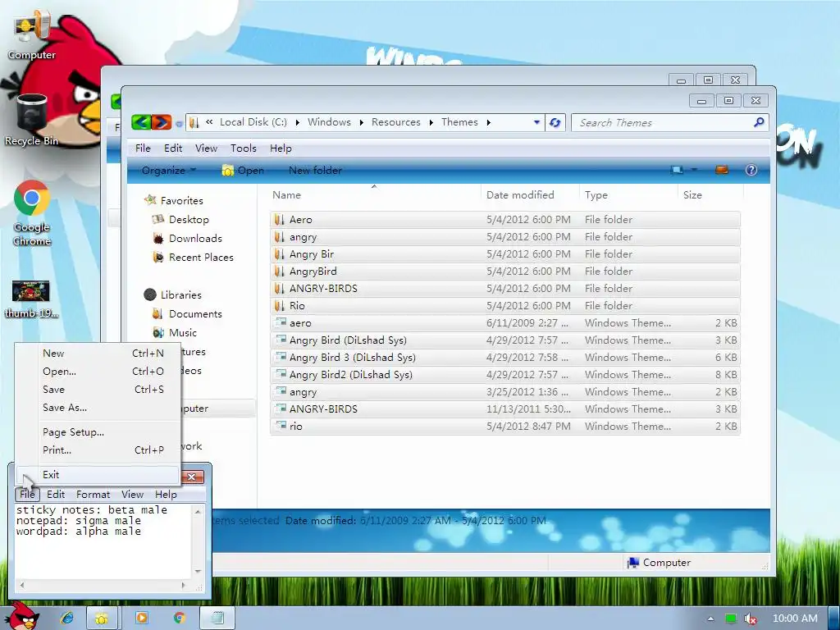Open the Explorer View menu
The height and width of the screenshot is (630, 840).
pyautogui.click(x=206, y=148)
